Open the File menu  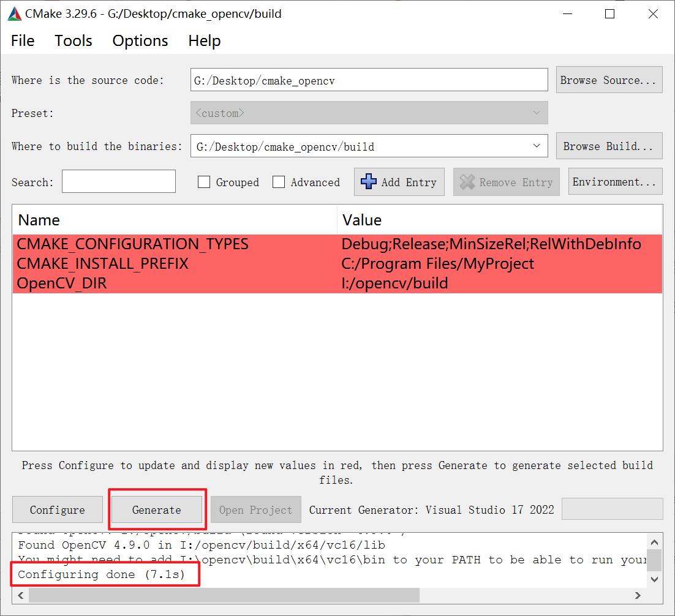pos(23,41)
